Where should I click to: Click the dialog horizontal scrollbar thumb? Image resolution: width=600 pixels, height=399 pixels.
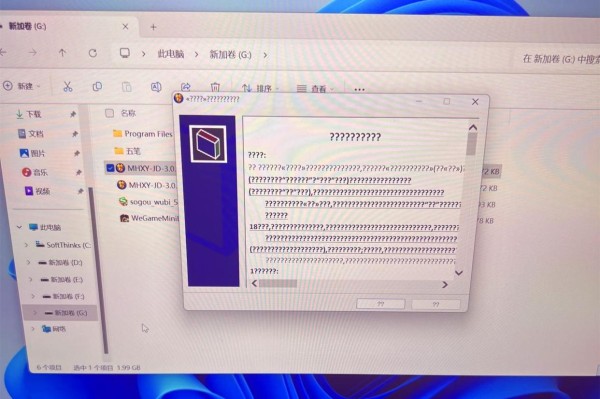[278, 284]
